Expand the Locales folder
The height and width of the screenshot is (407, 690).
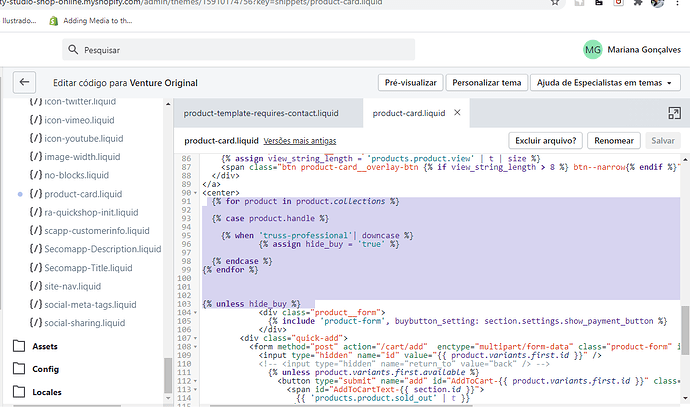tap(48, 392)
